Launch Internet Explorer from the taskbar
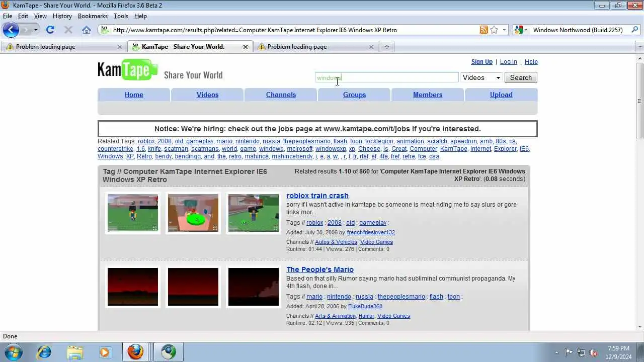This screenshot has width=644, height=362. click(x=44, y=352)
